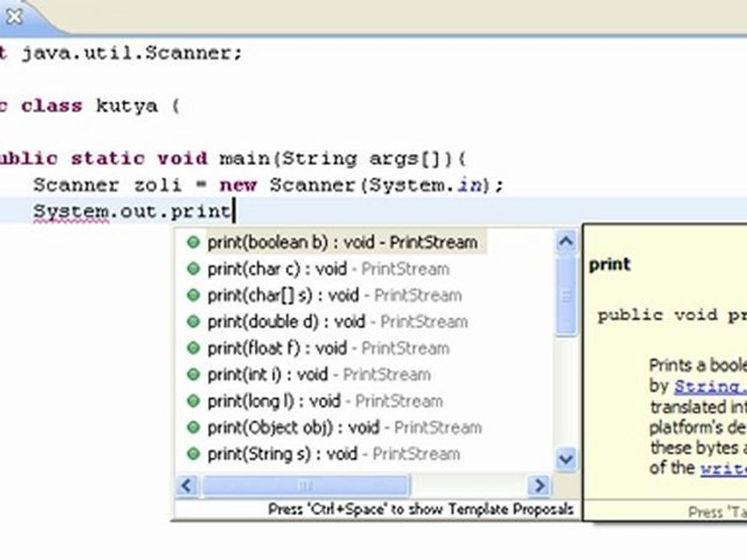Click green method icon beside print(Object obj)
This screenshot has width=747, height=560.
(193, 428)
